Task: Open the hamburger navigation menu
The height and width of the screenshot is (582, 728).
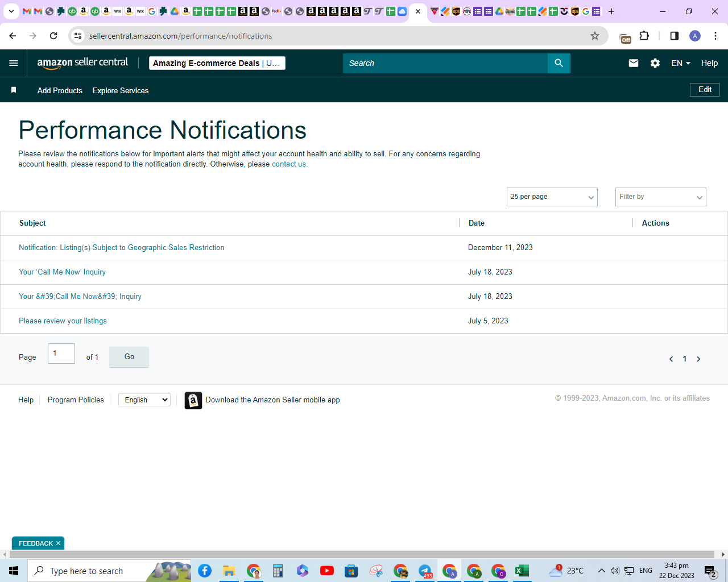Action: [14, 63]
